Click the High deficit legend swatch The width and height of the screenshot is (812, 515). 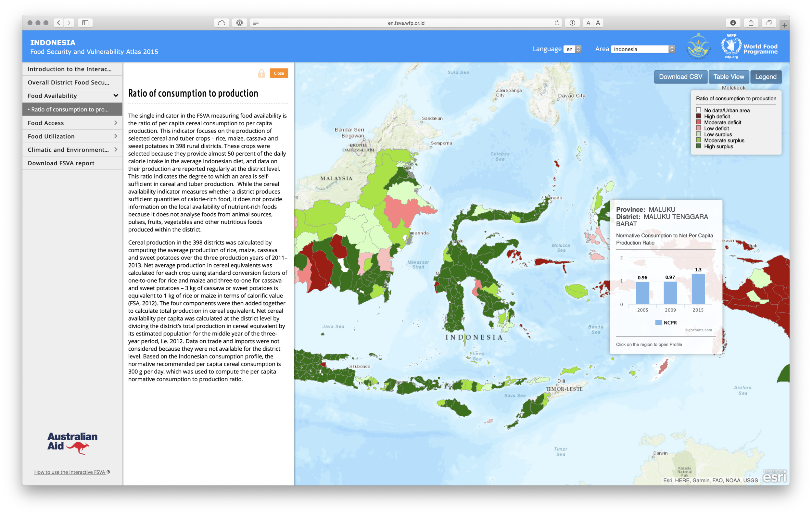698,116
